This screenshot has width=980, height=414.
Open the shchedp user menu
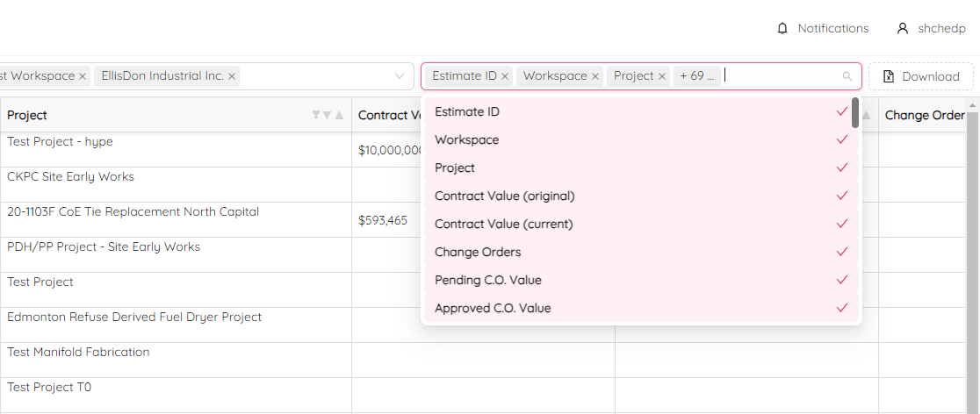point(942,29)
